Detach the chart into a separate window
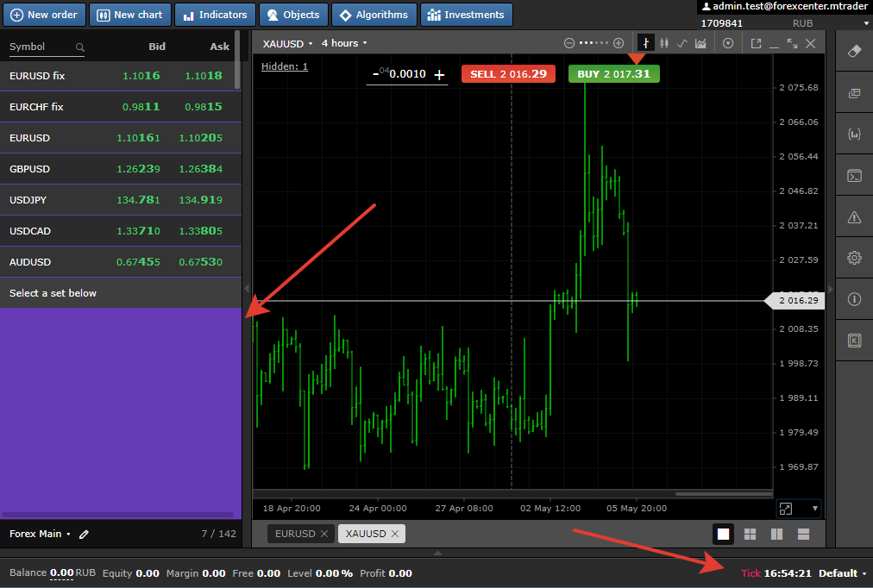This screenshot has height=588, width=873. coord(756,43)
